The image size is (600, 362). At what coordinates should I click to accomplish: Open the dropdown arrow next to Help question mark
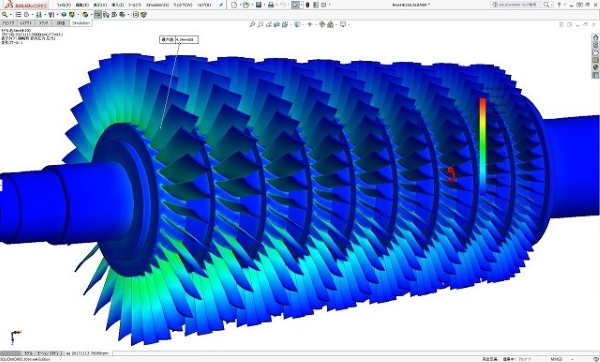point(564,5)
